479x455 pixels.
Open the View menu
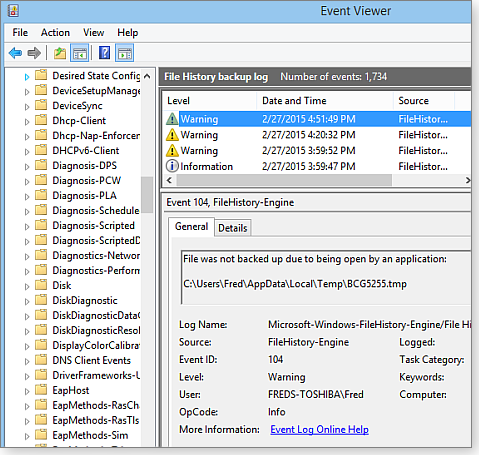pyautogui.click(x=94, y=33)
